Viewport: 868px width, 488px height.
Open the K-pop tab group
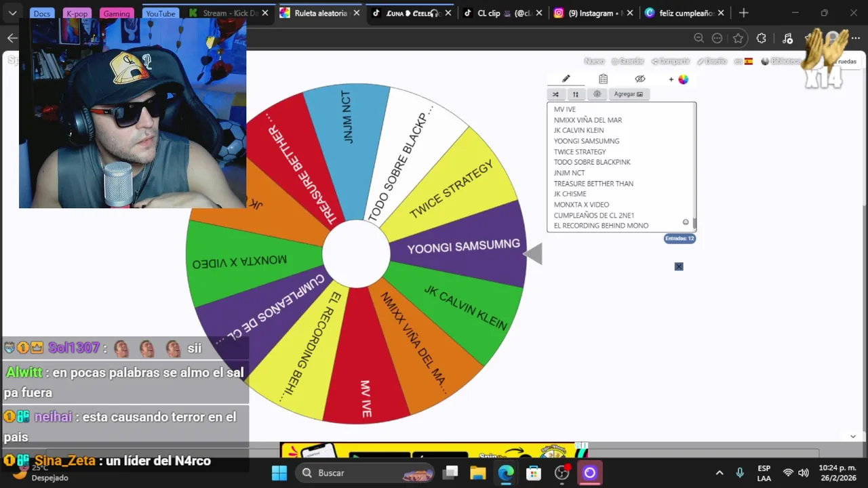[77, 14]
